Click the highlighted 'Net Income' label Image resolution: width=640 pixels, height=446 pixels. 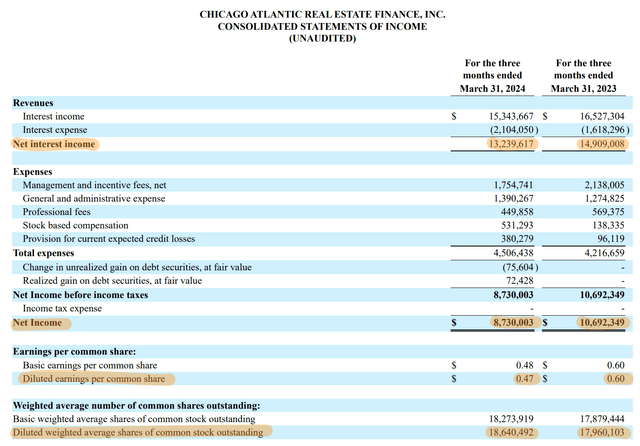pyautogui.click(x=37, y=323)
